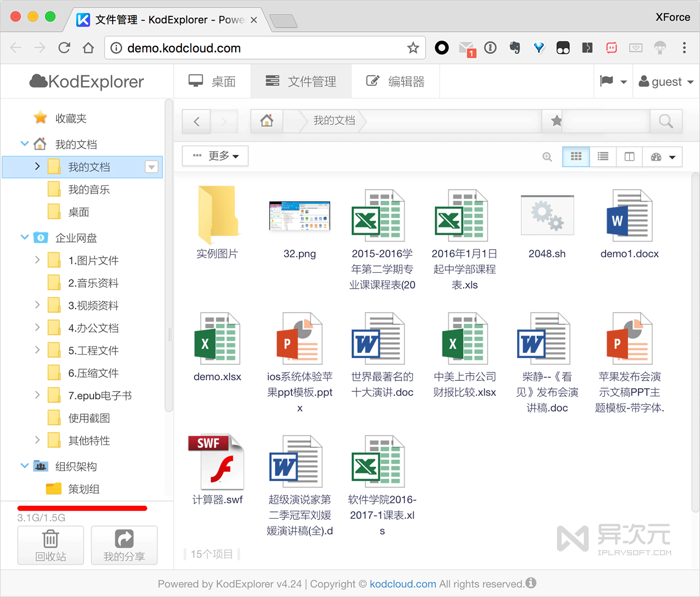The width and height of the screenshot is (700, 597).
Task: Collapse the 我的文档 tree section
Action: tap(24, 144)
